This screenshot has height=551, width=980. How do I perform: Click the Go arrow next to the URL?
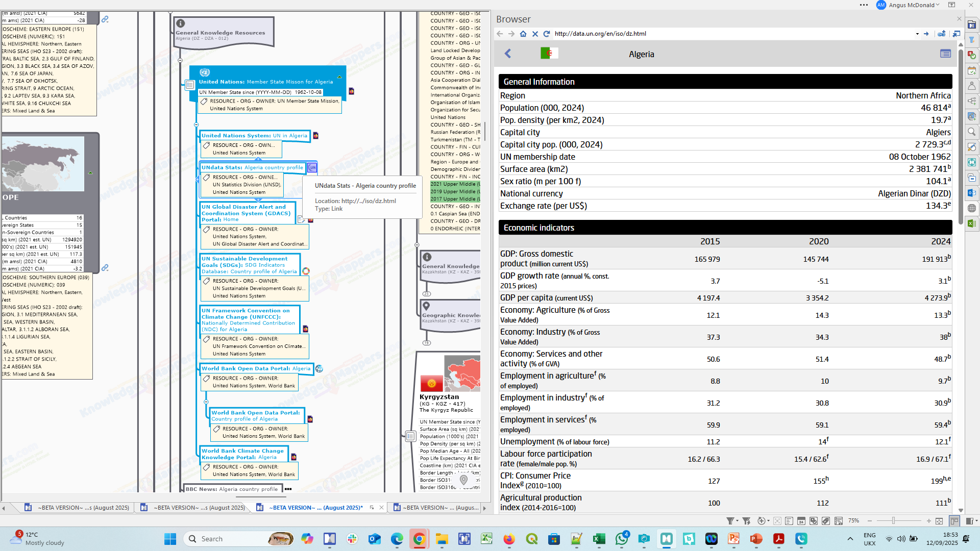(x=926, y=34)
